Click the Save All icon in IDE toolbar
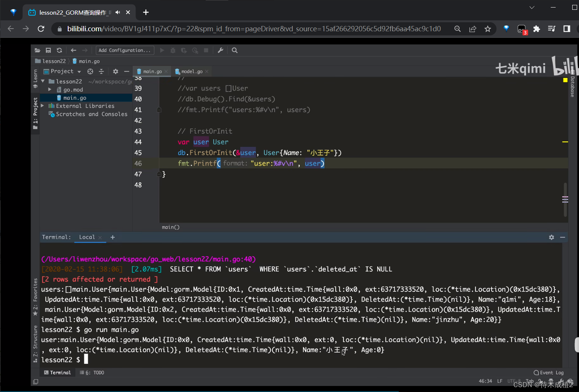 (x=48, y=50)
